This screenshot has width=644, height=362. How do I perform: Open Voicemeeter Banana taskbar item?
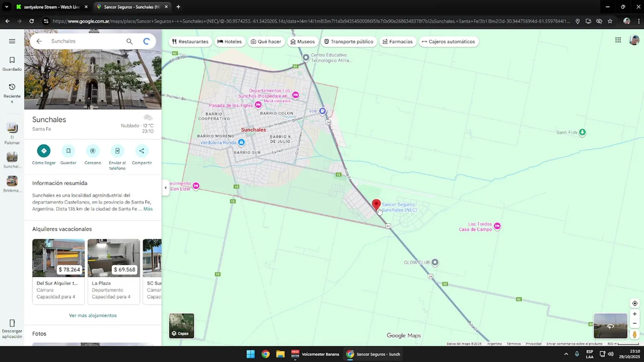tap(315, 354)
